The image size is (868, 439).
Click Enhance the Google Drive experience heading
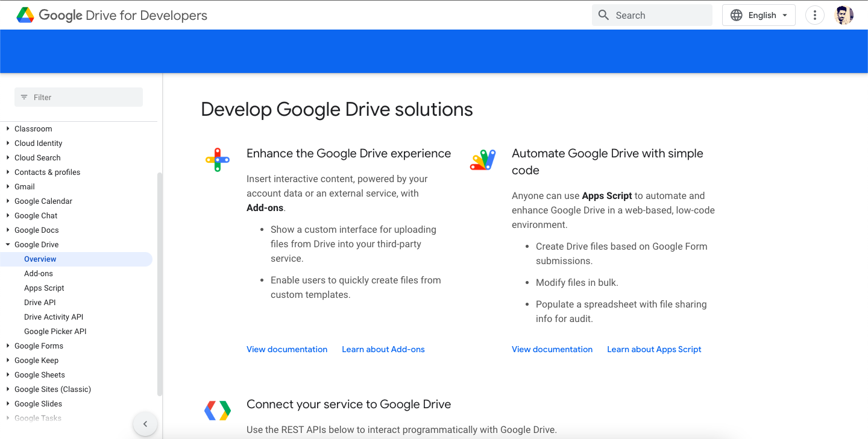pos(349,153)
